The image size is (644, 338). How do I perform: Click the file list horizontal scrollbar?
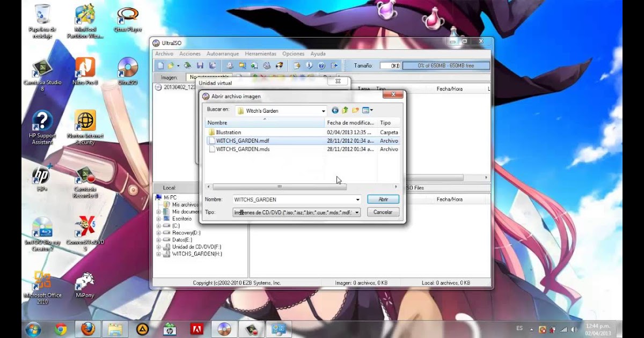click(279, 187)
